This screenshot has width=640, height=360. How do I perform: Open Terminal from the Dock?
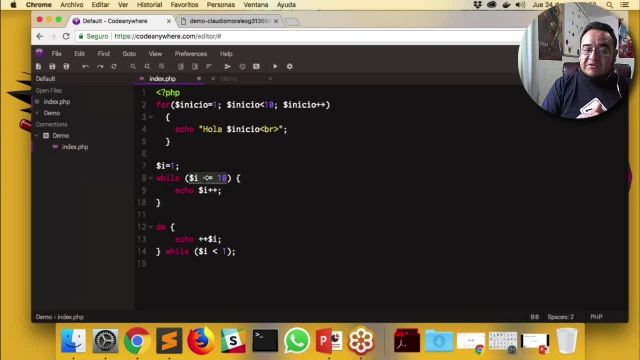[265, 340]
